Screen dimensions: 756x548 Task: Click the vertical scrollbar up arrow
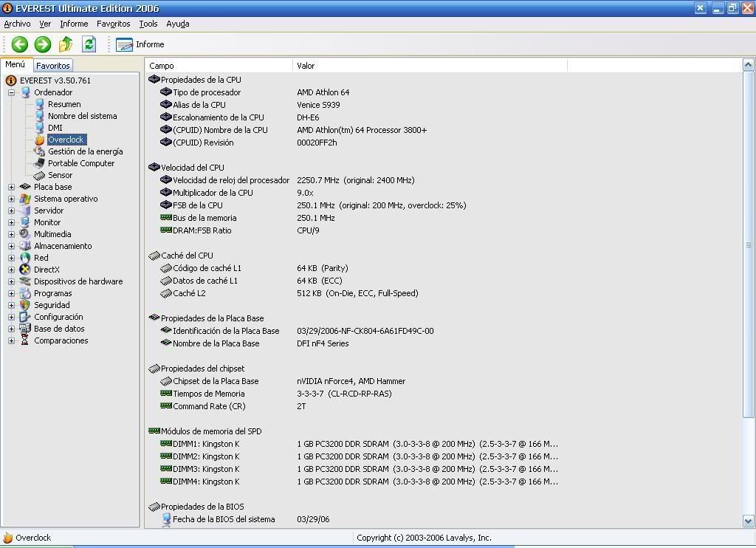[749, 65]
